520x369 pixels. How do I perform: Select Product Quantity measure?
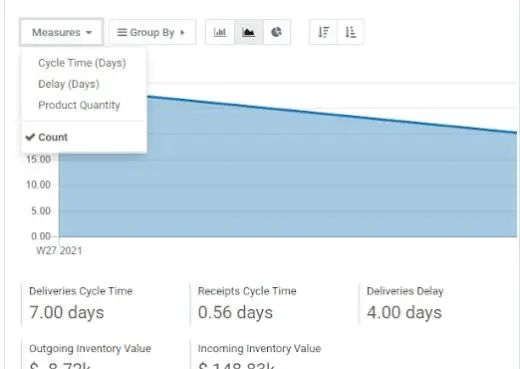click(79, 105)
